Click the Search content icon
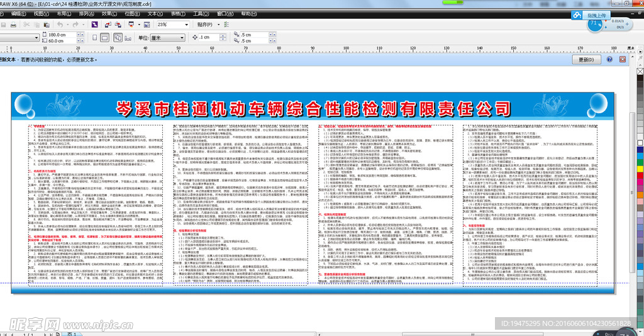The height and width of the screenshot is (336, 644). tap(94, 25)
